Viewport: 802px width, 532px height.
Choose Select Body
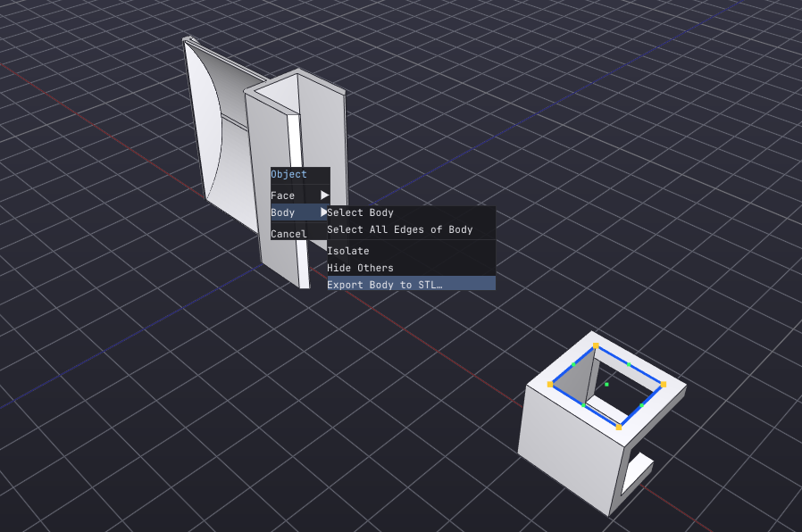(411, 212)
